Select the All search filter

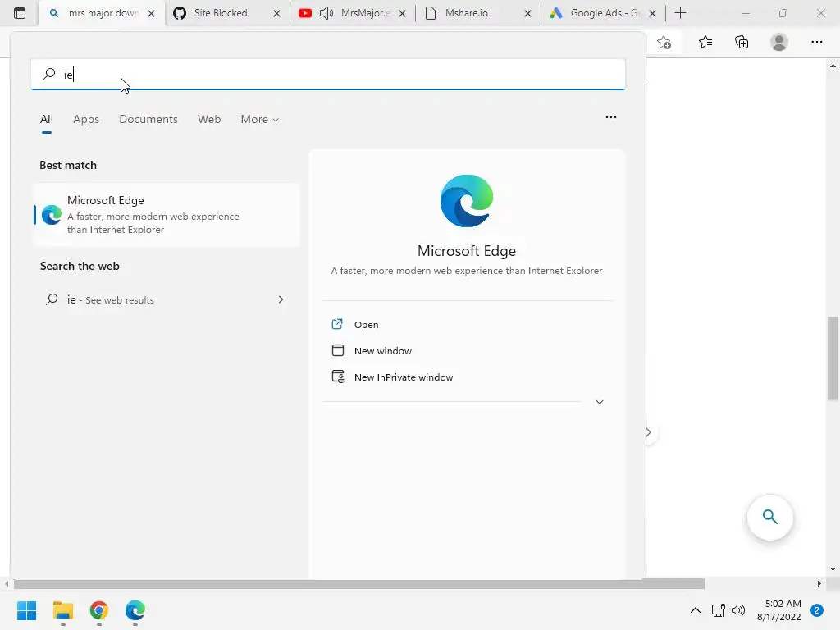pos(47,120)
